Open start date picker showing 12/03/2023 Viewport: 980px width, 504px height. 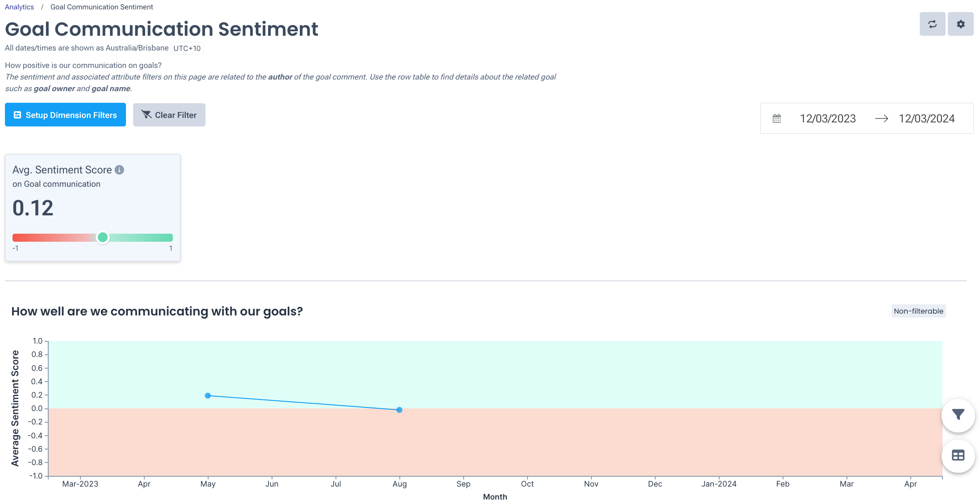(x=827, y=118)
